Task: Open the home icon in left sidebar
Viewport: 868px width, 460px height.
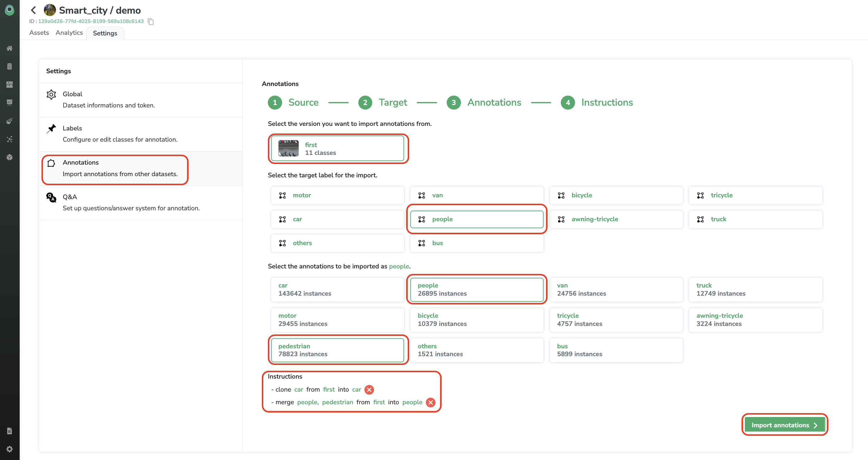Action: [9, 48]
